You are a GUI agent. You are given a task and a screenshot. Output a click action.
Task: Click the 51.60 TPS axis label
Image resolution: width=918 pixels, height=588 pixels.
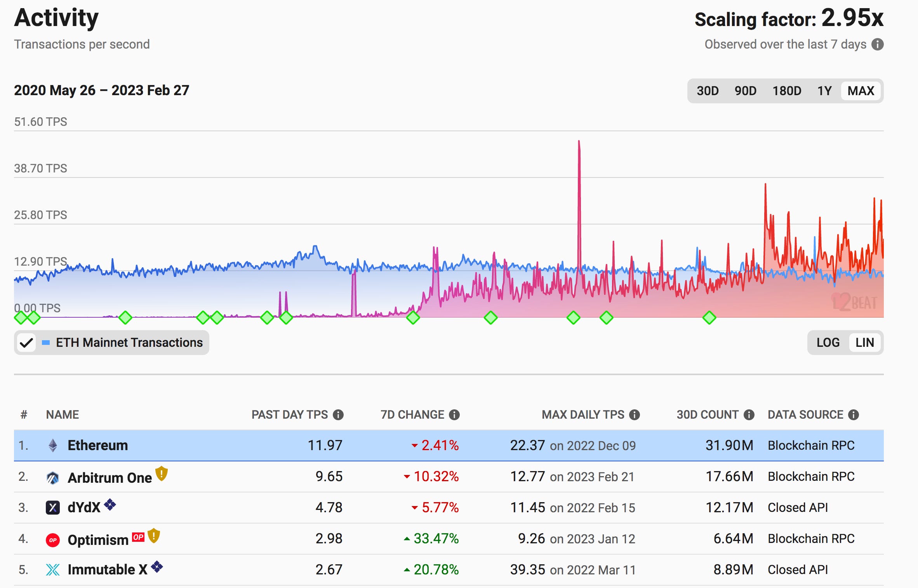(x=40, y=122)
